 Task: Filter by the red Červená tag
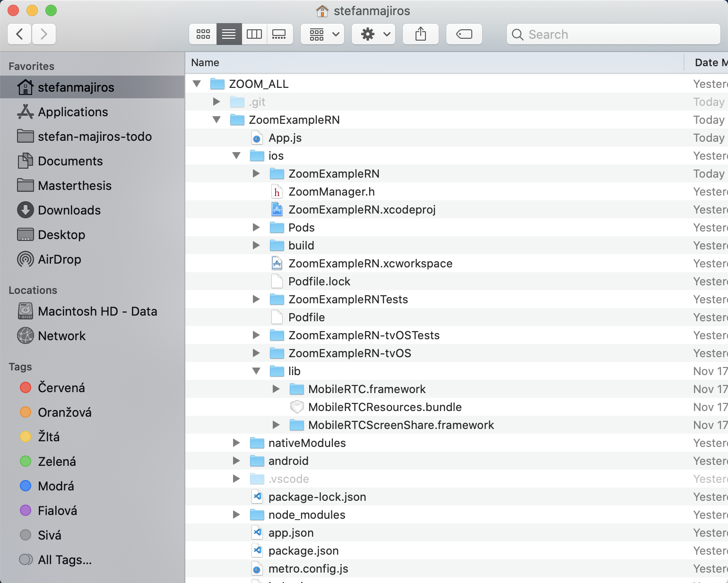pos(92,388)
